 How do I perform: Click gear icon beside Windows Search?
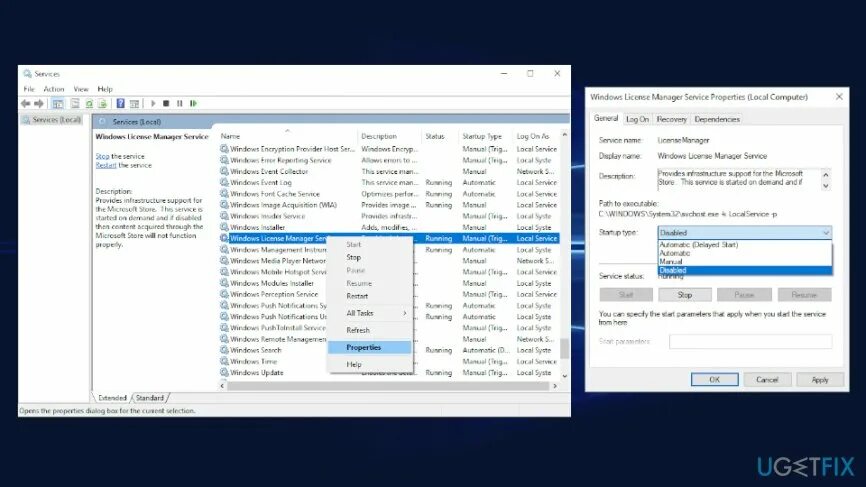coord(224,350)
